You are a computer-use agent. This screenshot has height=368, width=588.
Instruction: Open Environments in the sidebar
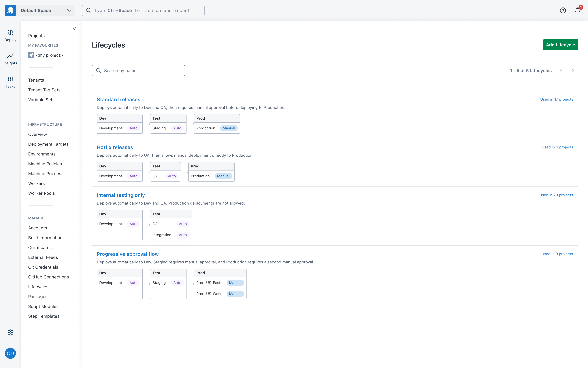click(x=42, y=154)
